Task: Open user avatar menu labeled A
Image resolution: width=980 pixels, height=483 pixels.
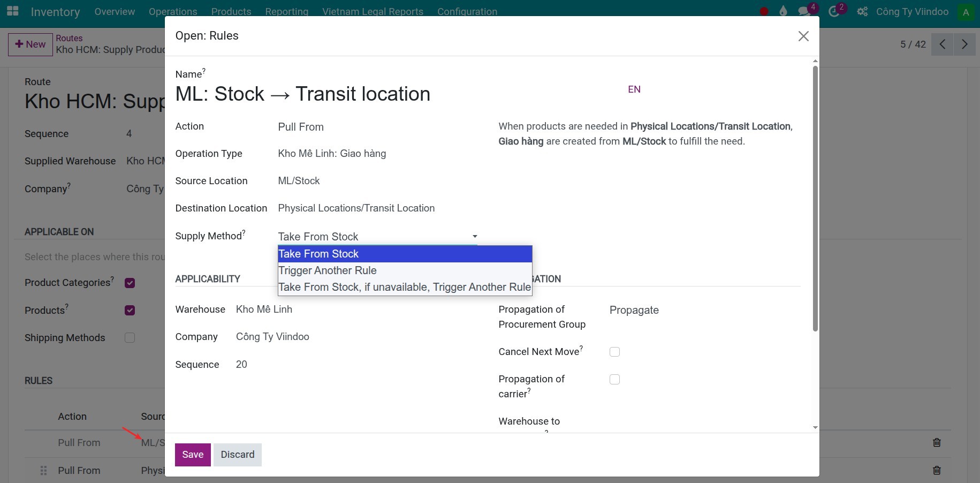Action: coord(966,11)
